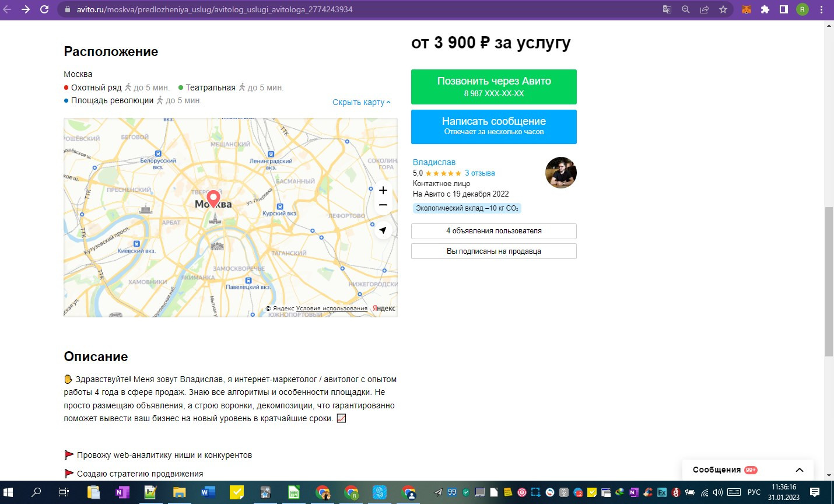834x504 pixels.
Task: Click the zoom magnifier icon in address bar
Action: tap(686, 9)
